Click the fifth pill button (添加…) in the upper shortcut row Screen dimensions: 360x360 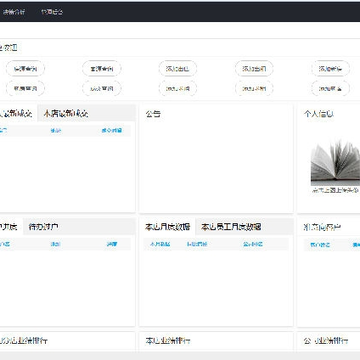tap(330, 69)
